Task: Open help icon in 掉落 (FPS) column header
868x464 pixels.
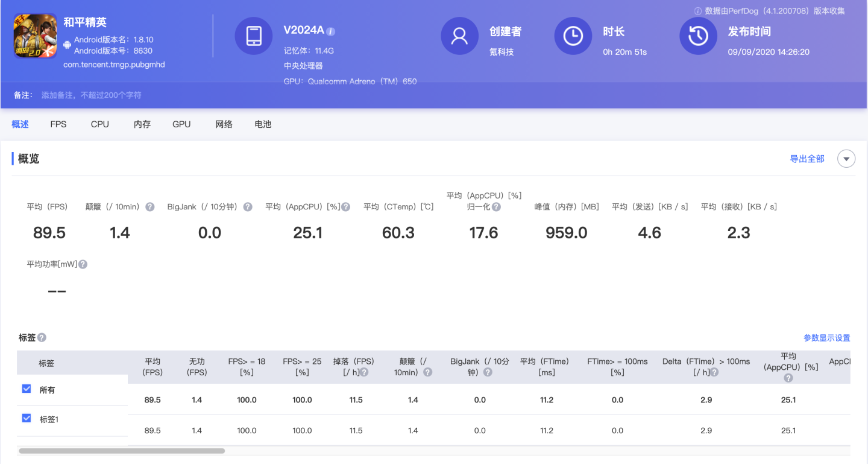Action: point(365,372)
